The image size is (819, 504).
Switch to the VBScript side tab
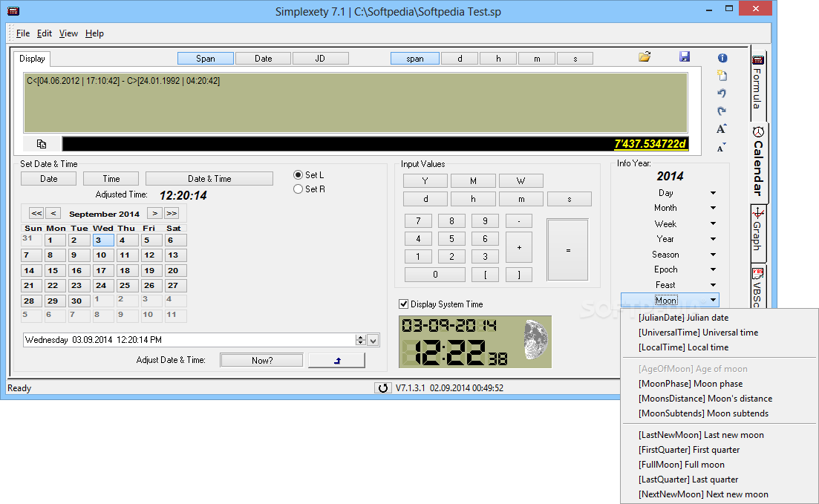758,287
